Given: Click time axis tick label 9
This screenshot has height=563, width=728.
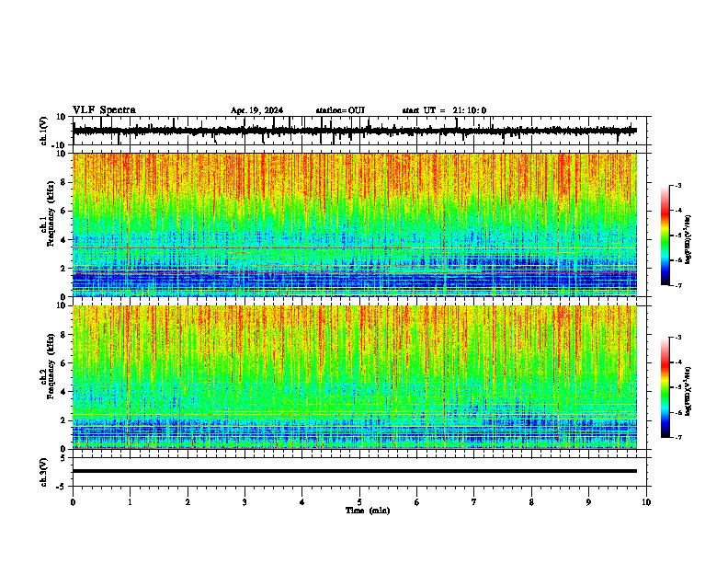Looking at the screenshot, I should 588,502.
